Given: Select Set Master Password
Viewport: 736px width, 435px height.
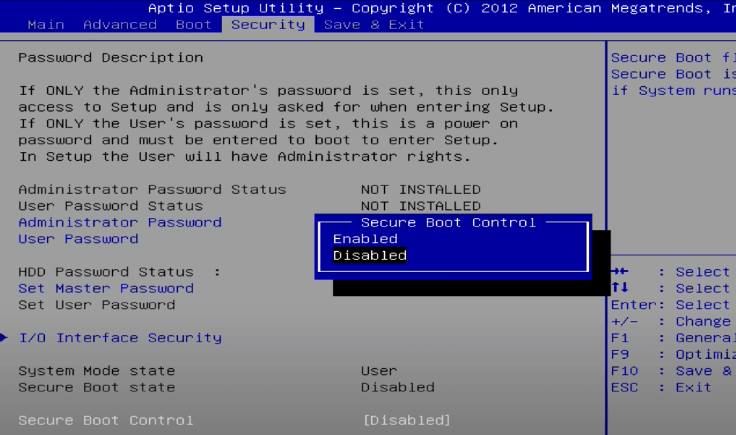Looking at the screenshot, I should tap(106, 288).
